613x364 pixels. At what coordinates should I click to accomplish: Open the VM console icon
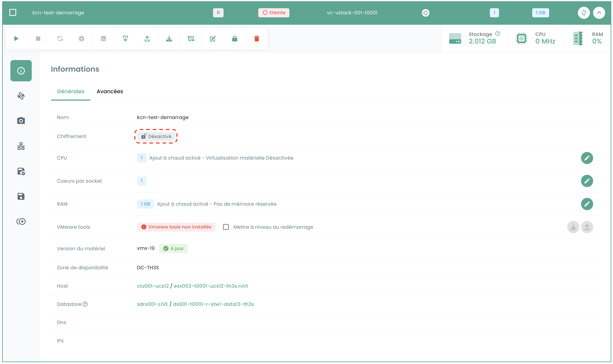[x=103, y=38]
